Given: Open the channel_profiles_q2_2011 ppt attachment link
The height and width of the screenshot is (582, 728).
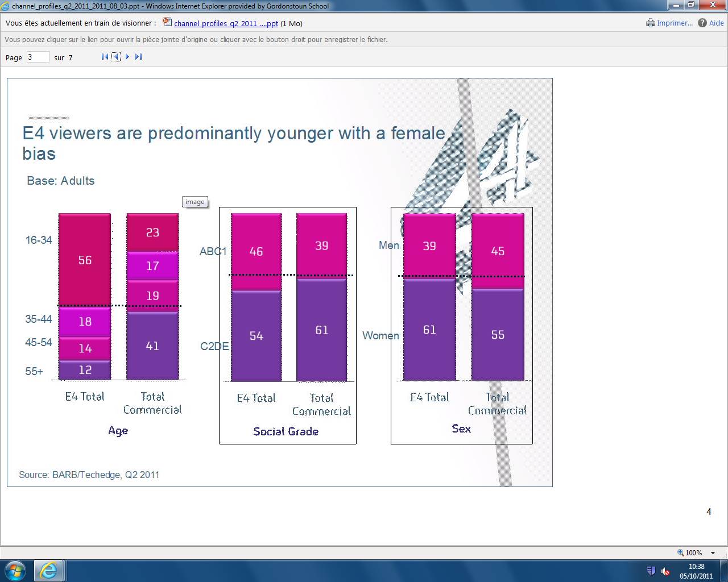Looking at the screenshot, I should [x=226, y=23].
